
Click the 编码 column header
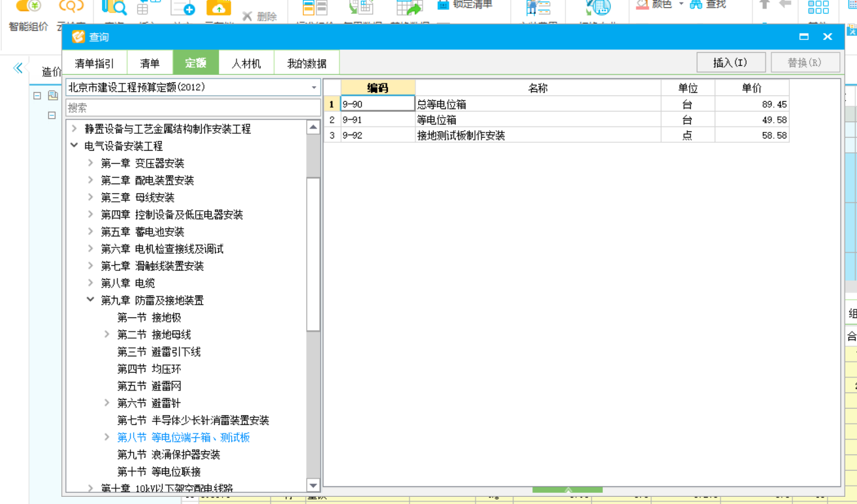(x=378, y=88)
